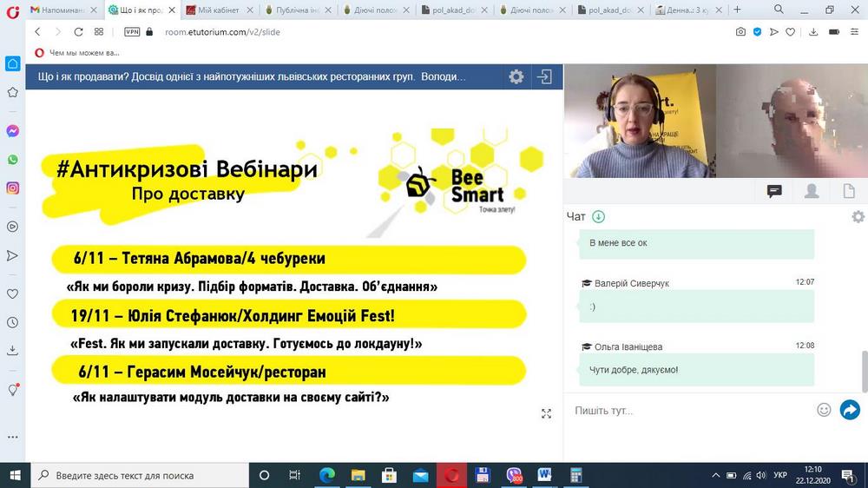Click the chat panel scrollbar
The image size is (868, 488).
pyautogui.click(x=863, y=369)
